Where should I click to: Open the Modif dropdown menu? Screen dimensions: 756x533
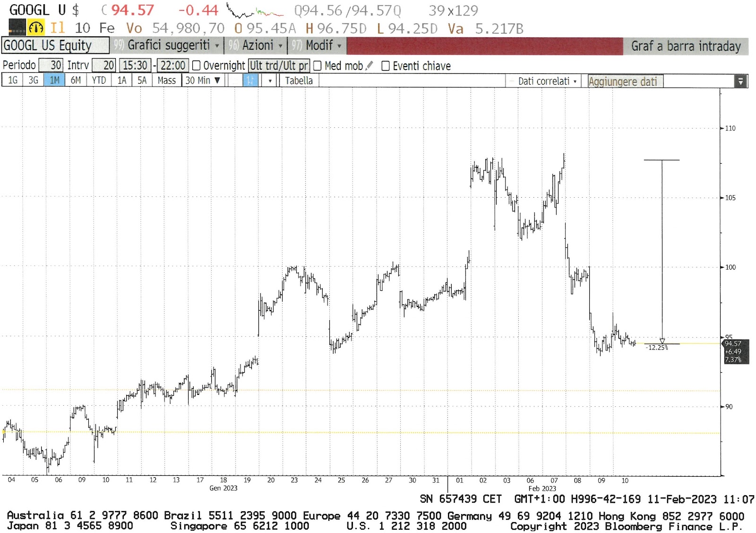pos(317,45)
